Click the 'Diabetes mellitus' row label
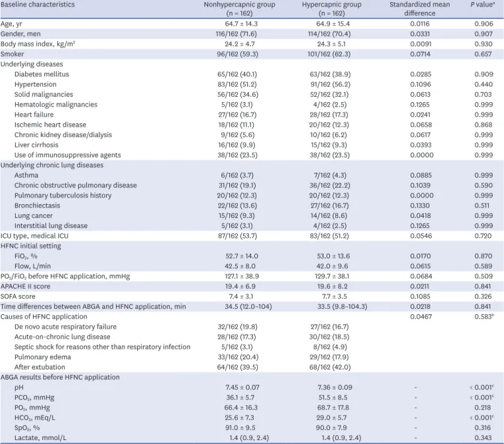The width and height of the screenshot is (504, 444). click(x=42, y=74)
